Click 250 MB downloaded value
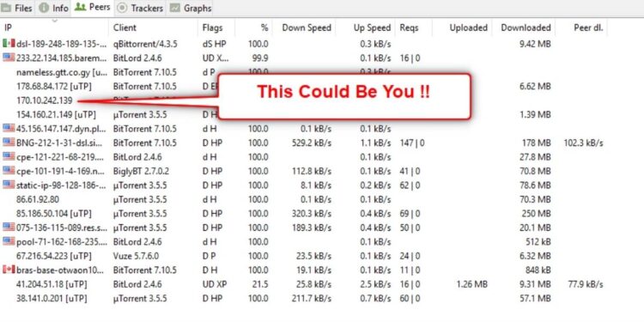The image size is (644, 322). 537,214
